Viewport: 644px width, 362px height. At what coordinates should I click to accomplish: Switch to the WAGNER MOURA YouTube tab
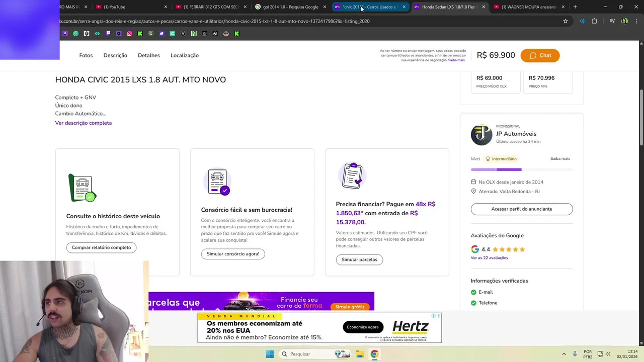tap(529, 7)
